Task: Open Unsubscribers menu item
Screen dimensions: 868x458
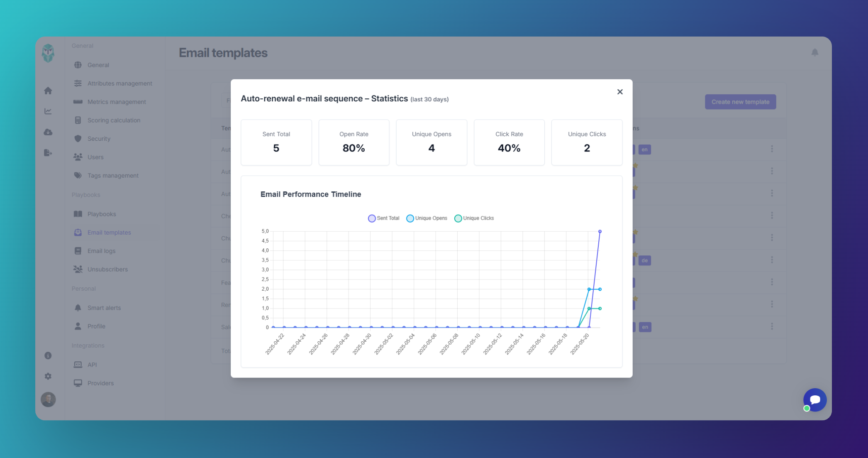Action: pos(107,269)
